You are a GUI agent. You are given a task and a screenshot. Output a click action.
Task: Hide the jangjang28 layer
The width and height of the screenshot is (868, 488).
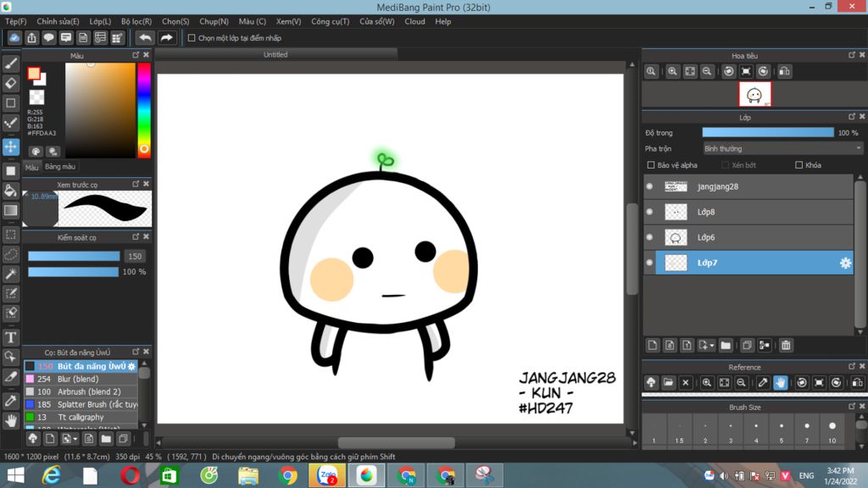pos(649,186)
